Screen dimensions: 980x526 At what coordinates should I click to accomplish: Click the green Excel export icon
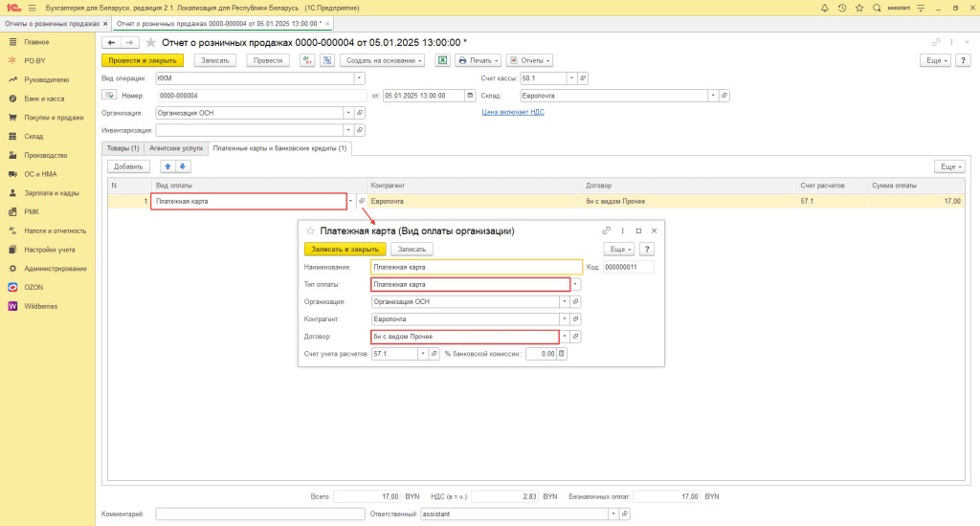click(x=442, y=60)
